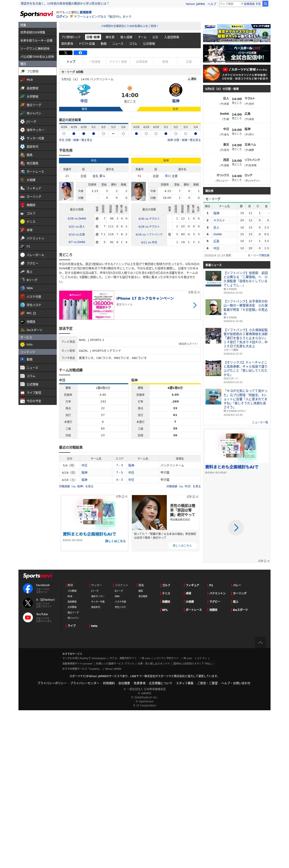Click the Sportsnavi logo in the header
The width and height of the screenshot is (289, 868).
(37, 14)
